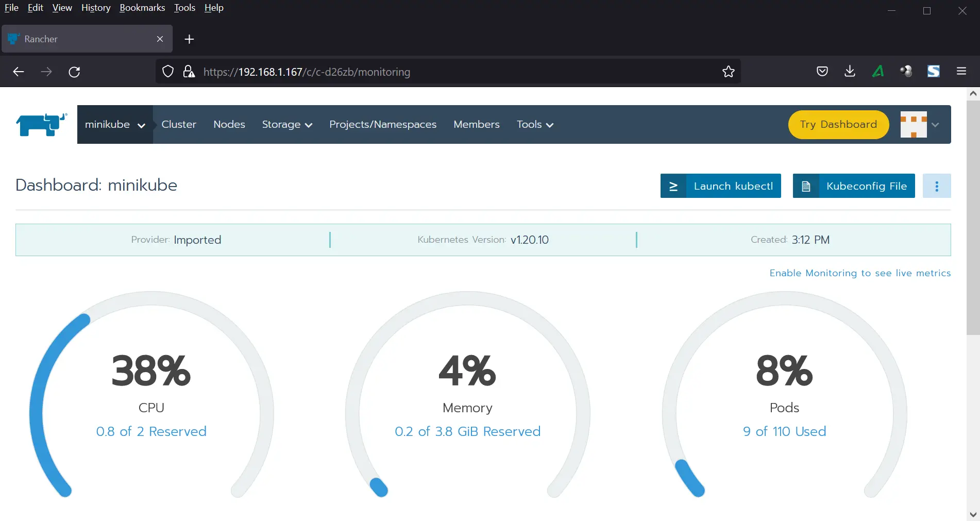The image size is (980, 521).
Task: Open the green A extension icon
Action: tap(878, 72)
